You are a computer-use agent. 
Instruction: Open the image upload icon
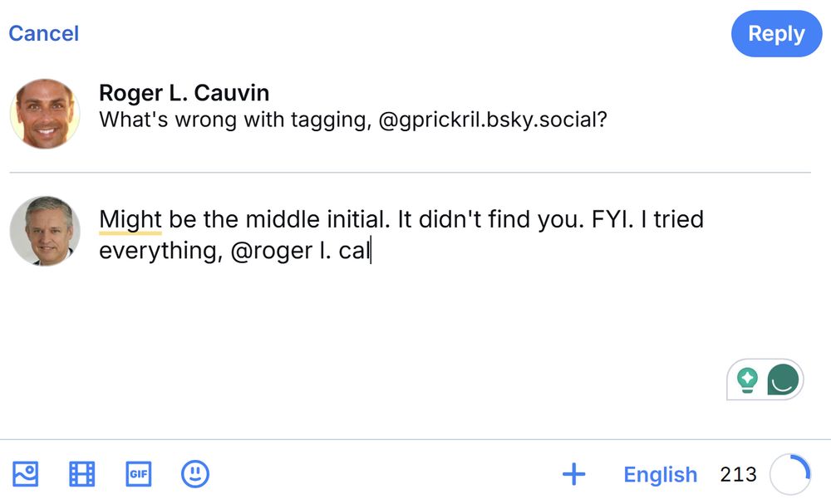(26, 474)
